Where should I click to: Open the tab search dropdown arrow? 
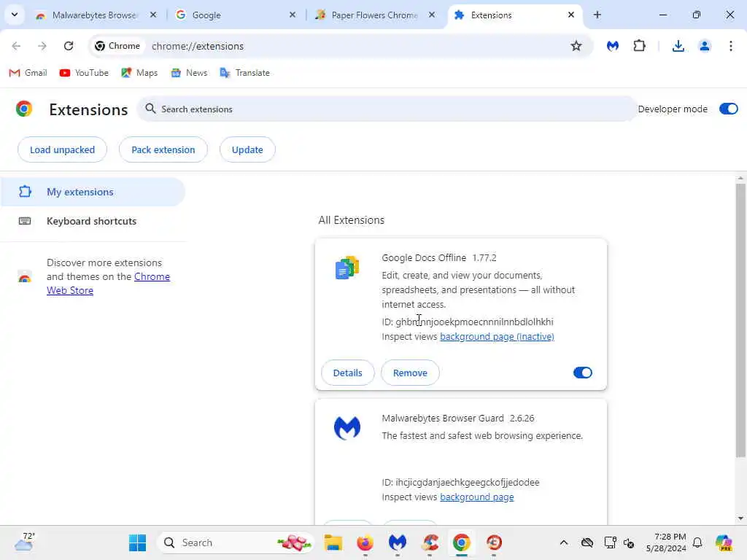coord(15,15)
